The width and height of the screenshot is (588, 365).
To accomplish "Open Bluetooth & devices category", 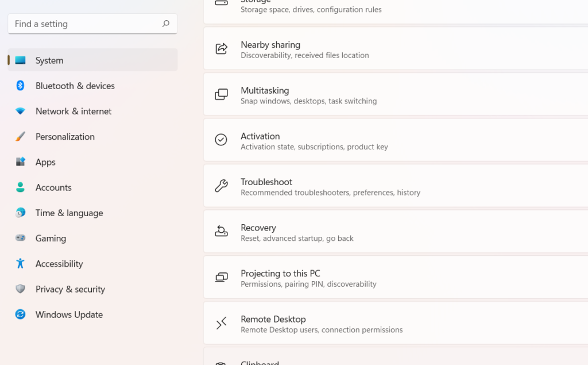I will [x=92, y=86].
